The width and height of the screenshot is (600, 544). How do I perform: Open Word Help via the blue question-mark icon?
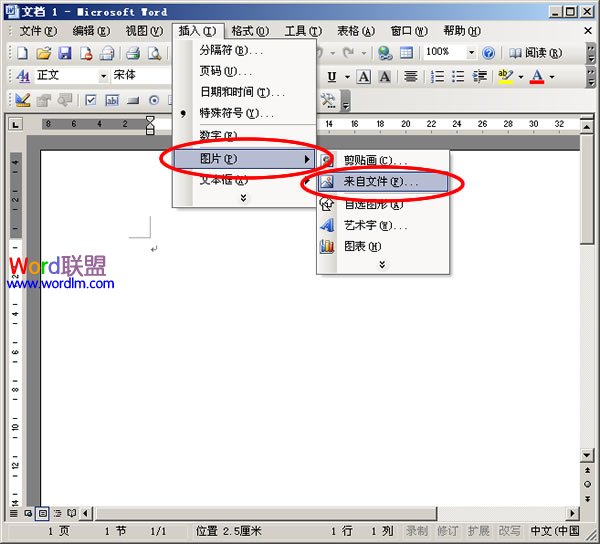click(x=488, y=53)
